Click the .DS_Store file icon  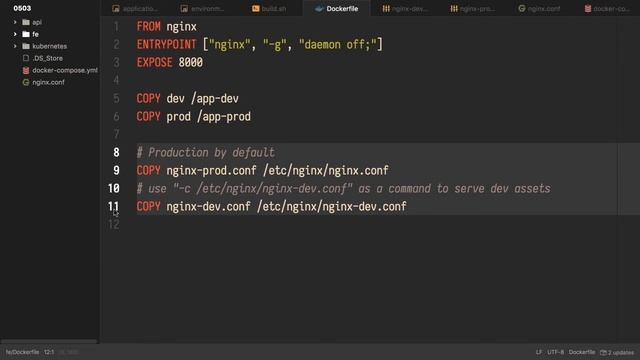(26, 58)
